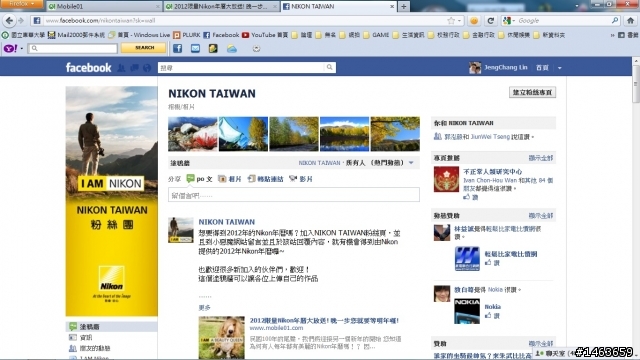Click the bookmark star in the URL bar

pos(451,20)
